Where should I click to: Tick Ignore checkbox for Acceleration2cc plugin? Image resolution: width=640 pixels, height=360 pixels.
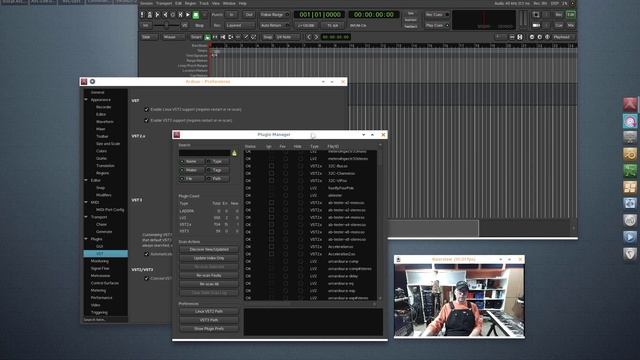point(271,254)
